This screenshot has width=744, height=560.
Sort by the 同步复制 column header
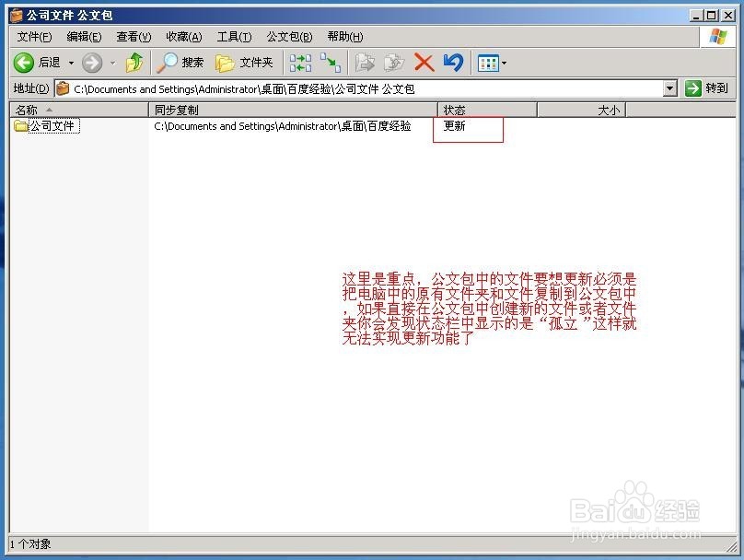tap(293, 111)
